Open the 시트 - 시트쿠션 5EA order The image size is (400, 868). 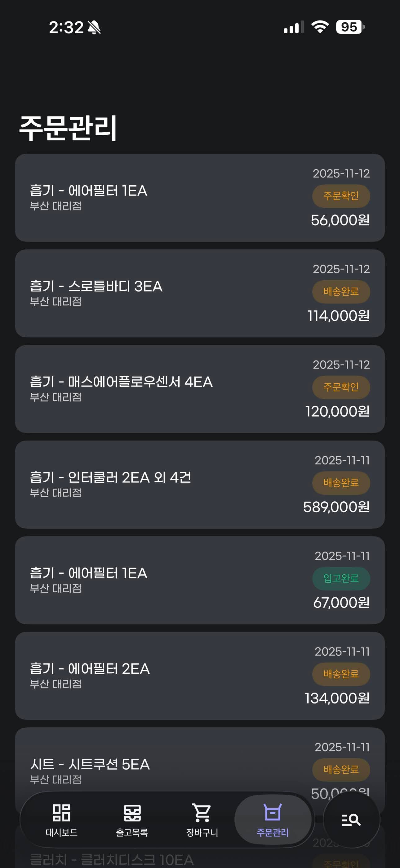pyautogui.click(x=90, y=764)
